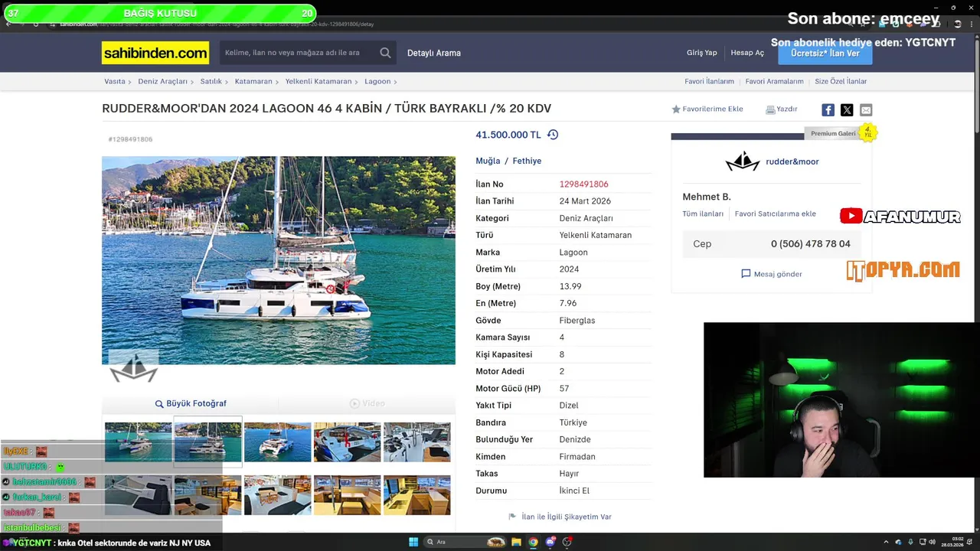Click the volume speaker tray icon
Screen dimensions: 980x551
932,542
